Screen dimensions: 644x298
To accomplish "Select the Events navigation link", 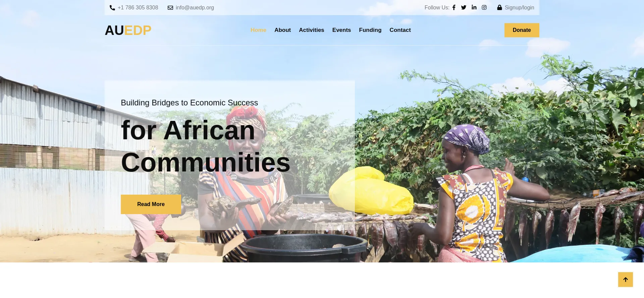I will [341, 30].
